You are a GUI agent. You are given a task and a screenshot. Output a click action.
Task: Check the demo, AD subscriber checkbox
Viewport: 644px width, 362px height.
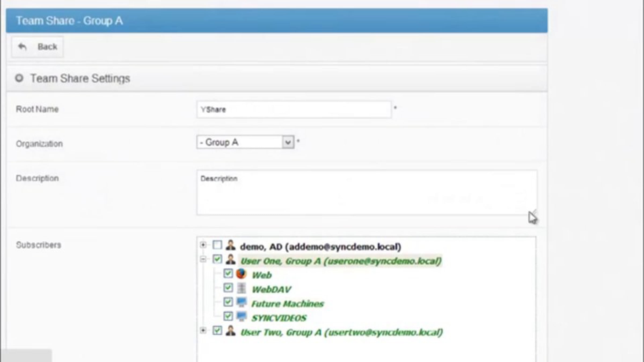point(217,245)
